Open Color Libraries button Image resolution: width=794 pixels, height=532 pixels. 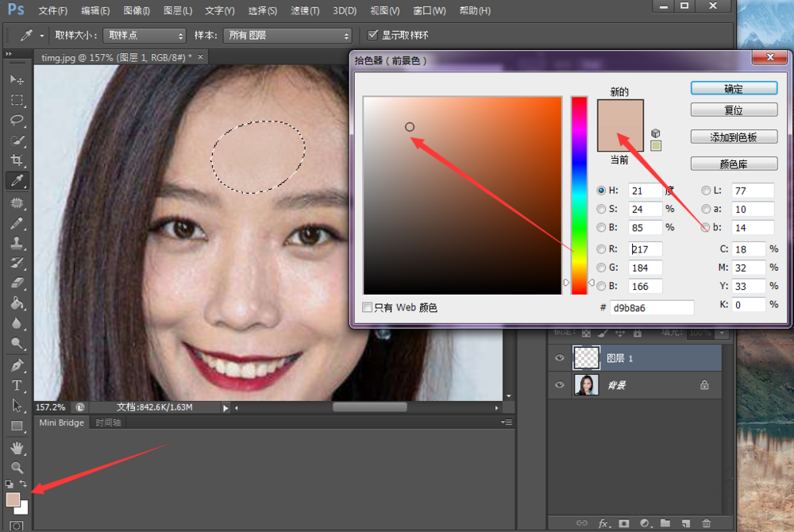click(x=734, y=164)
